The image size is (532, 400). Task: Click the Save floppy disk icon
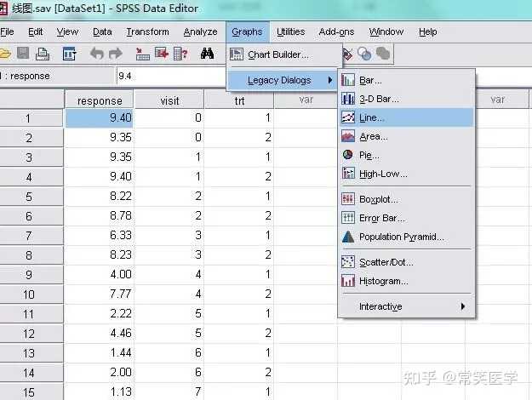23,54
